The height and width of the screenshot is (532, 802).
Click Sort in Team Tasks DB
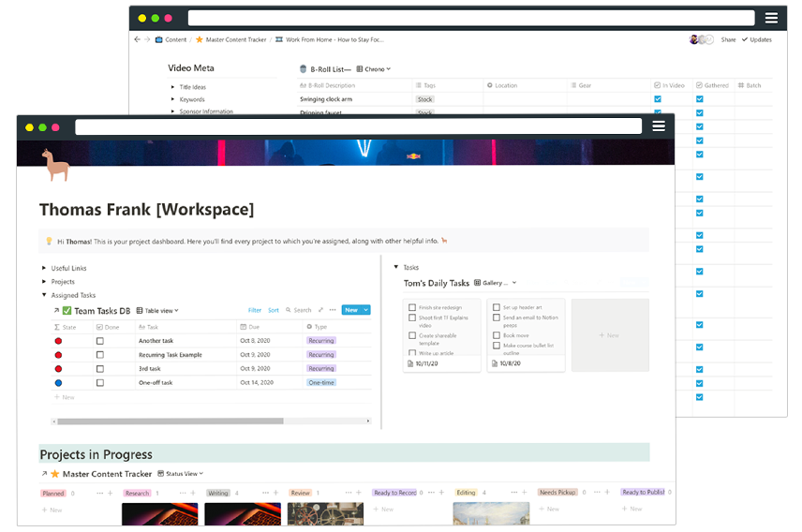click(x=274, y=310)
